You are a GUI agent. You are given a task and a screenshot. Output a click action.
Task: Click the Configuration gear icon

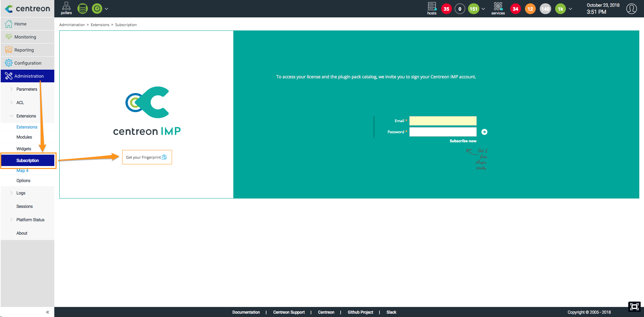point(9,63)
